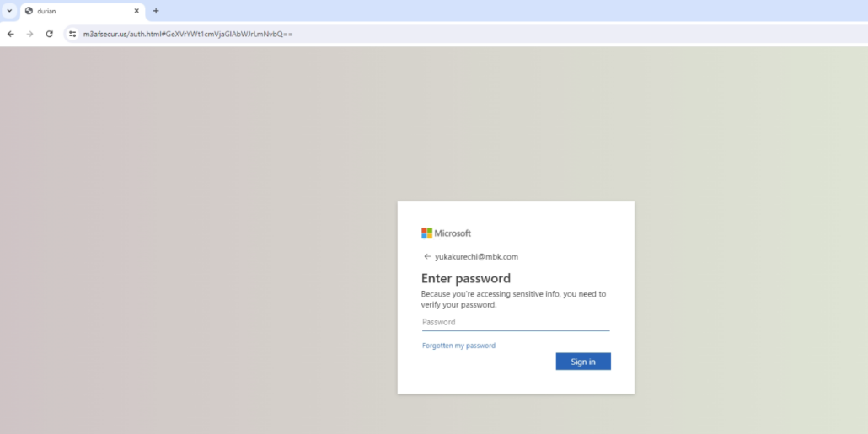Click the Sign in button

click(583, 362)
